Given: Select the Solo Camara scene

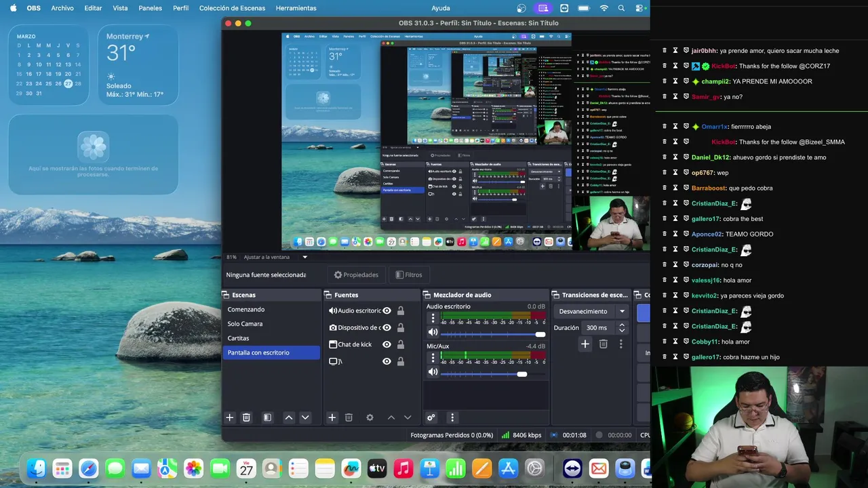Looking at the screenshot, I should (x=271, y=323).
